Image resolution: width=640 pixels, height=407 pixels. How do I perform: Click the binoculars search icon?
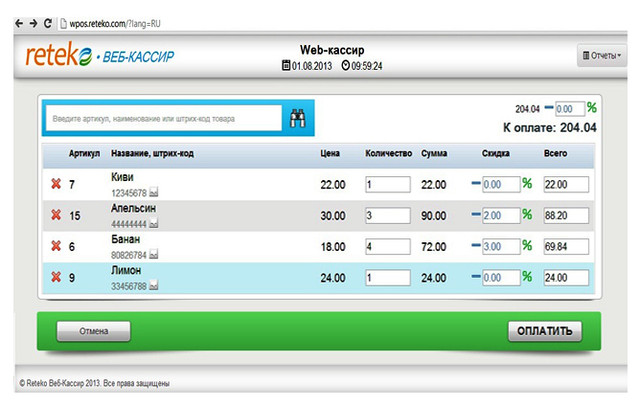coord(297,118)
